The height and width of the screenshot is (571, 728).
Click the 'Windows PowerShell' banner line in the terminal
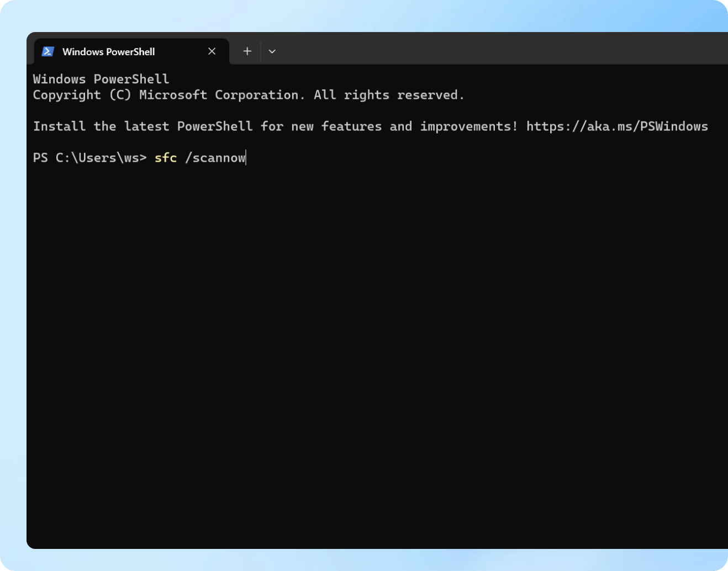[101, 79]
